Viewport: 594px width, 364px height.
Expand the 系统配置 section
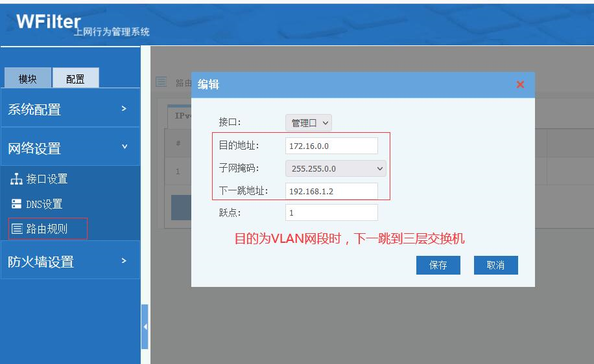[x=69, y=109]
